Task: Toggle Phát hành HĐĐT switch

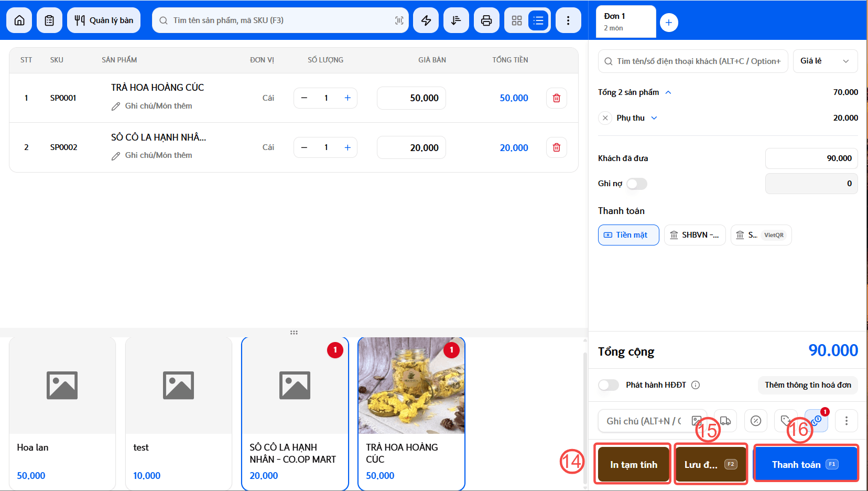Action: click(x=609, y=385)
